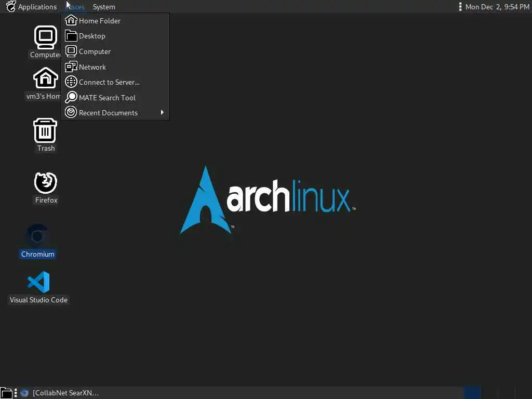
Task: Click the workspace switcher in bottom panel
Action: coord(498,393)
